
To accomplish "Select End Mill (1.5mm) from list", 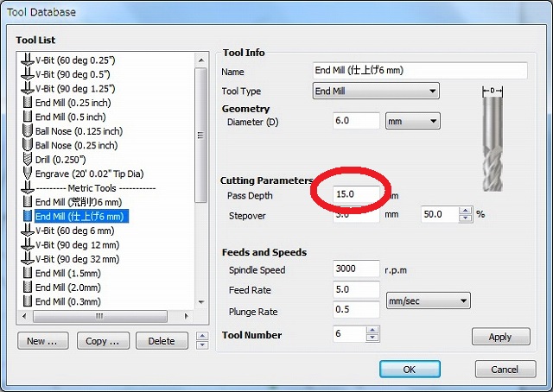I will tap(68, 273).
